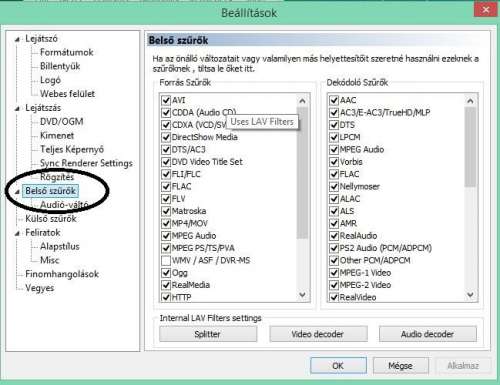Screen dimensions: 500x385
Task: Uncheck the Vorbis decoder filter
Action: click(334, 162)
